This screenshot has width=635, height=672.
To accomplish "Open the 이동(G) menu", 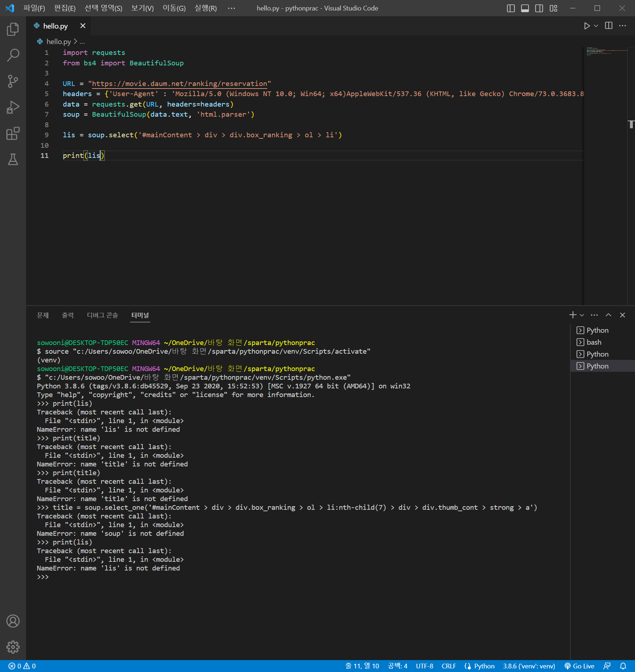I will click(174, 8).
